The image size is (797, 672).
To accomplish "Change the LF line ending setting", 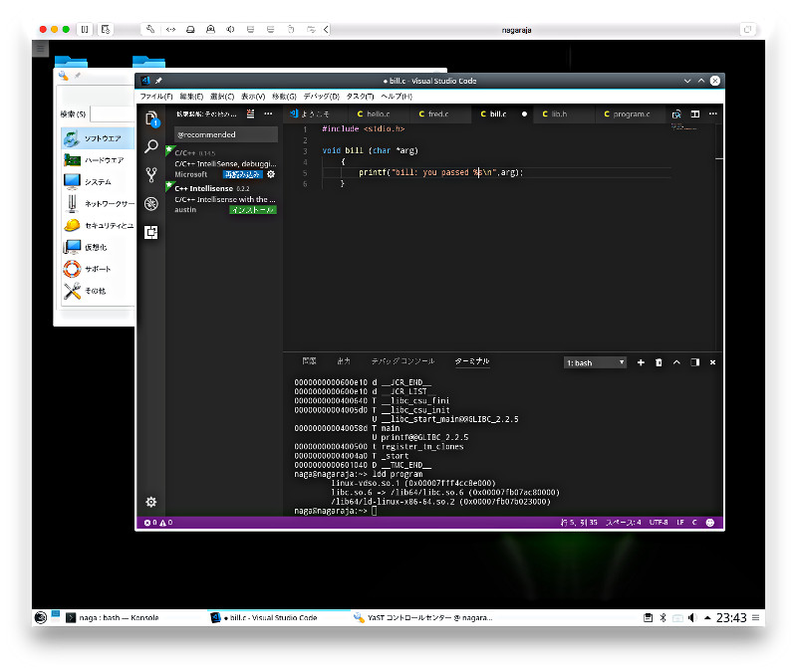I will 680,522.
